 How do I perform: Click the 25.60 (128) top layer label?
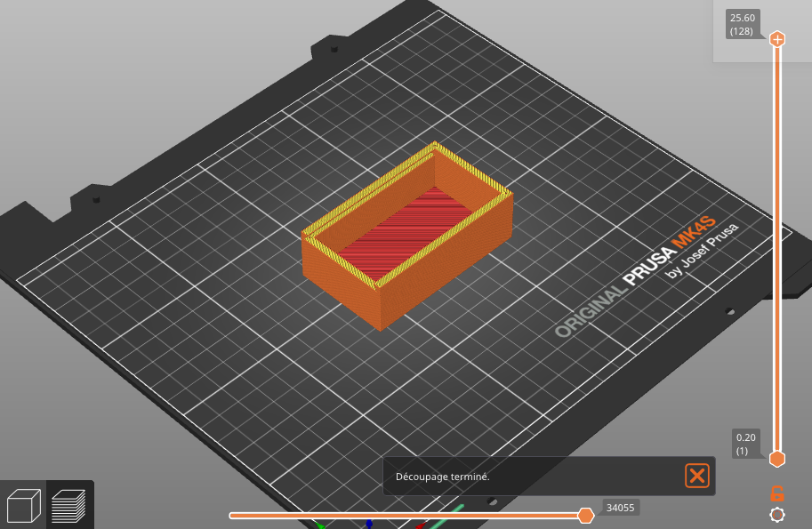coord(742,24)
